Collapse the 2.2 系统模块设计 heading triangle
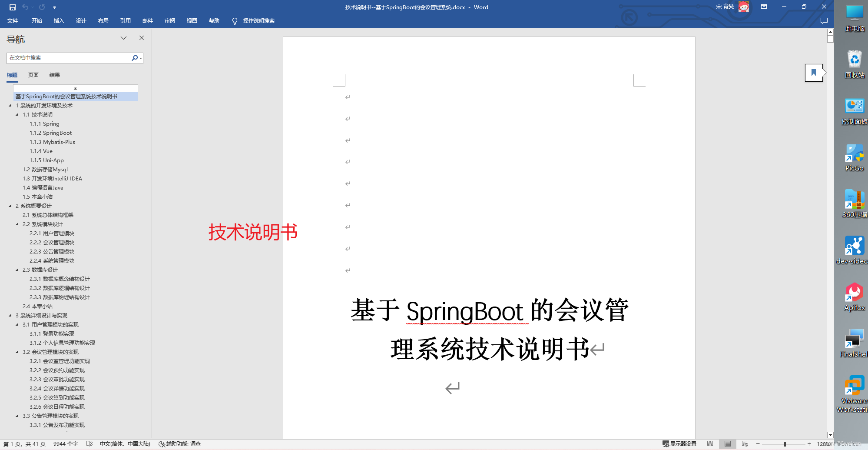This screenshot has width=868, height=450. [x=17, y=224]
